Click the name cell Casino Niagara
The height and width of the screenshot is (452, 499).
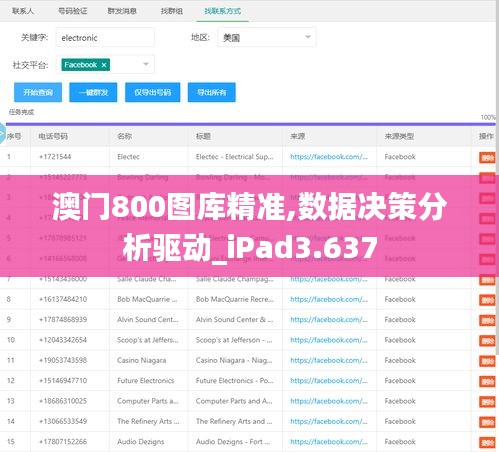click(142, 360)
